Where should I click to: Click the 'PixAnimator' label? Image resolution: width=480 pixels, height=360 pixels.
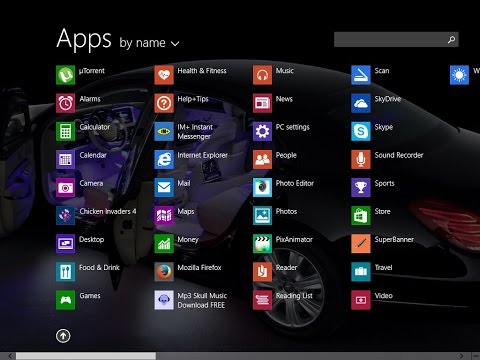coord(294,239)
